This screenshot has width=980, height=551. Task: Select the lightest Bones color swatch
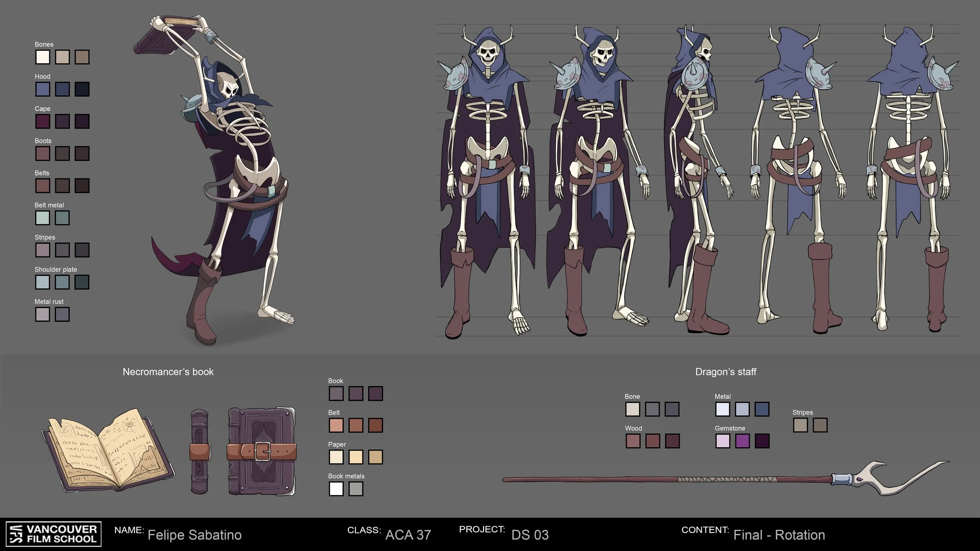point(42,58)
